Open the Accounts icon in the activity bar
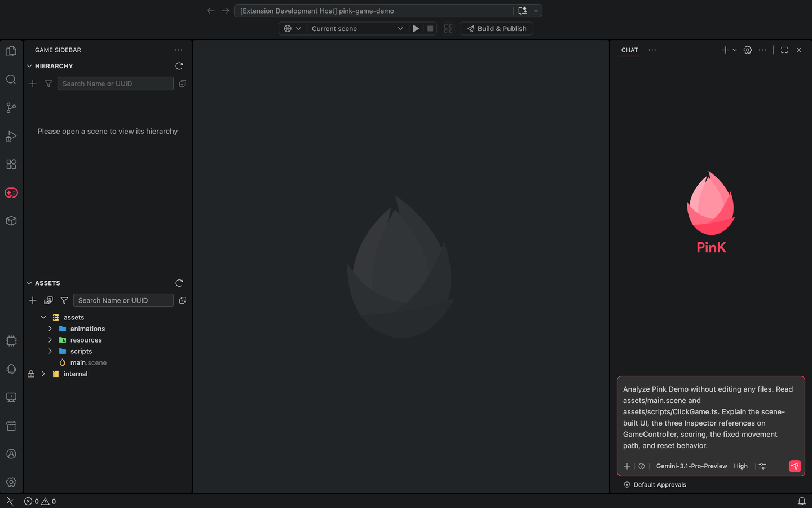 [x=11, y=454]
